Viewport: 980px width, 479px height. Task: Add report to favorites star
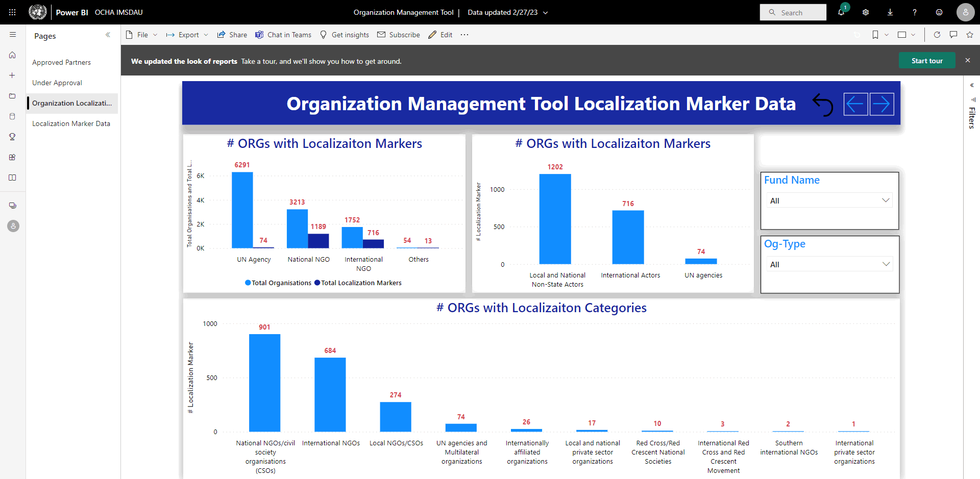(x=970, y=35)
